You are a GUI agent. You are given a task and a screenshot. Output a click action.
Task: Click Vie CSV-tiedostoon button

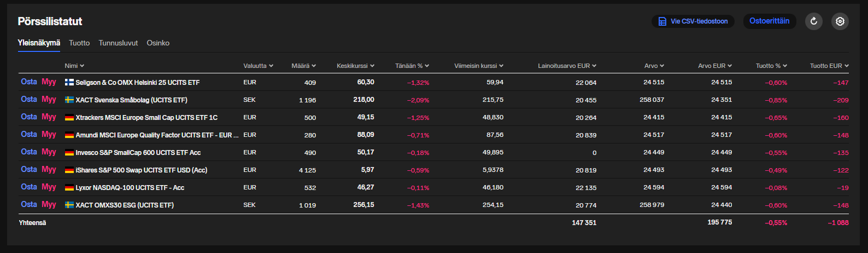click(x=693, y=21)
